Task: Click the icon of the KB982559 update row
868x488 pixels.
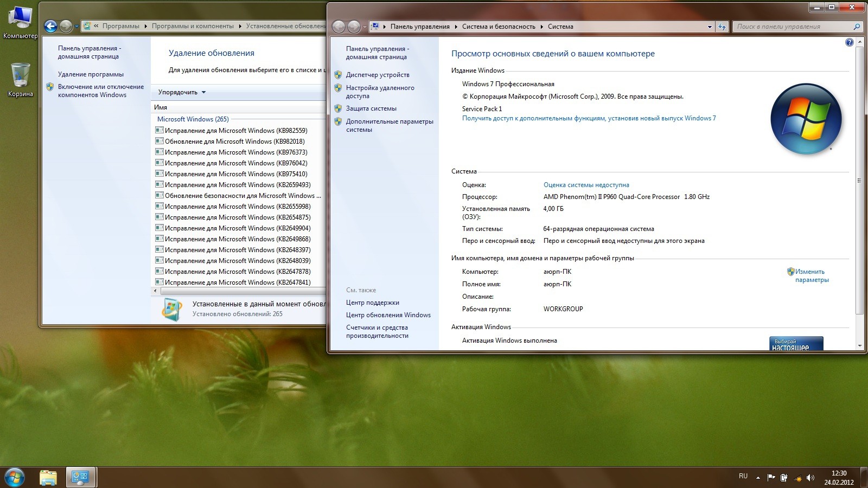Action: pyautogui.click(x=159, y=130)
